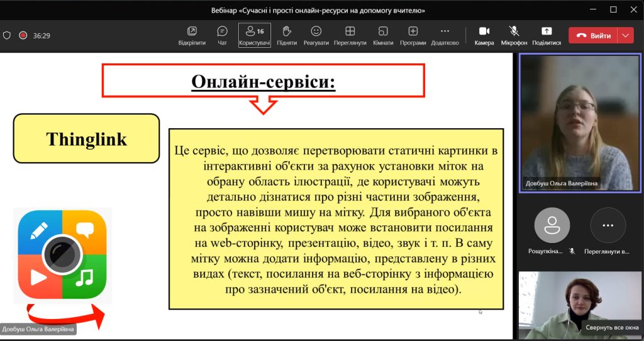The width and height of the screenshot is (644, 341).
Task: Open Реагувати reactions menu
Action: (316, 36)
